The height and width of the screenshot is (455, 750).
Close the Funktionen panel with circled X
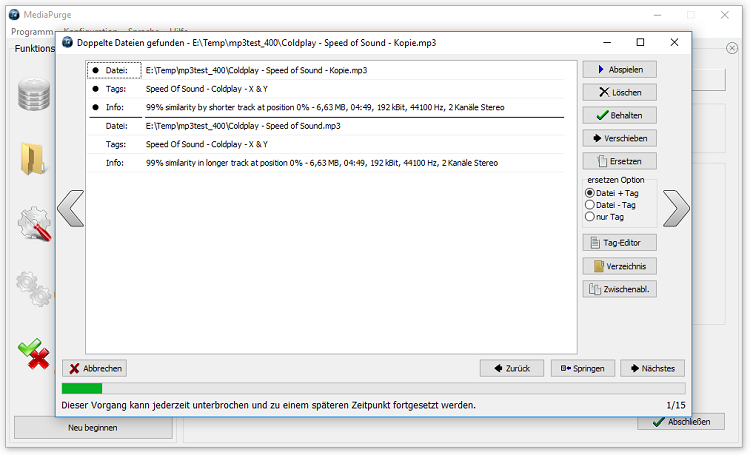[x=732, y=48]
